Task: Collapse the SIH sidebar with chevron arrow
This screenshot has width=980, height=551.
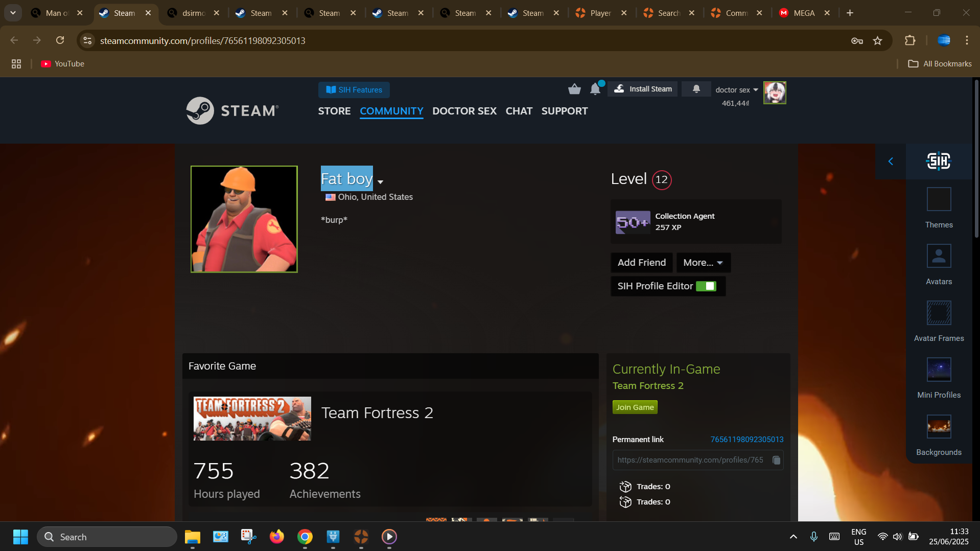Action: point(891,162)
